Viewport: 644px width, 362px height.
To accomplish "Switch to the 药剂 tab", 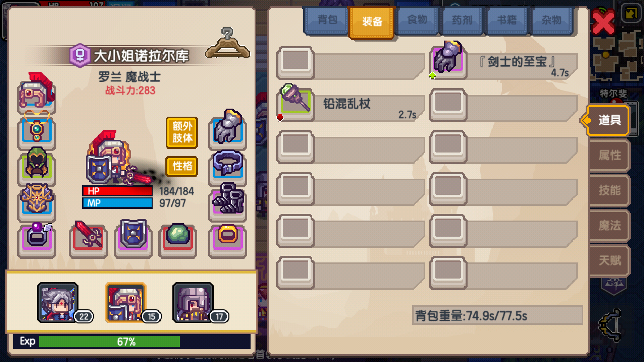I will coord(462,20).
